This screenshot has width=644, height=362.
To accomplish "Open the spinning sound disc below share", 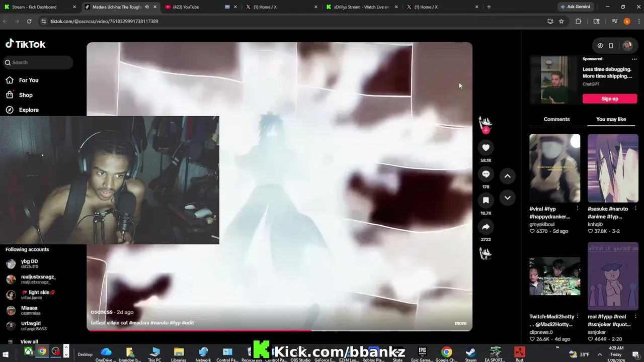I will pos(486,253).
